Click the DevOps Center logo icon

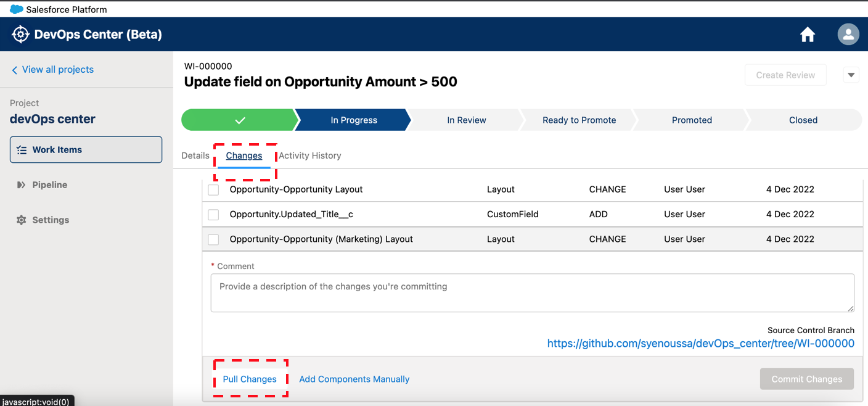(20, 34)
